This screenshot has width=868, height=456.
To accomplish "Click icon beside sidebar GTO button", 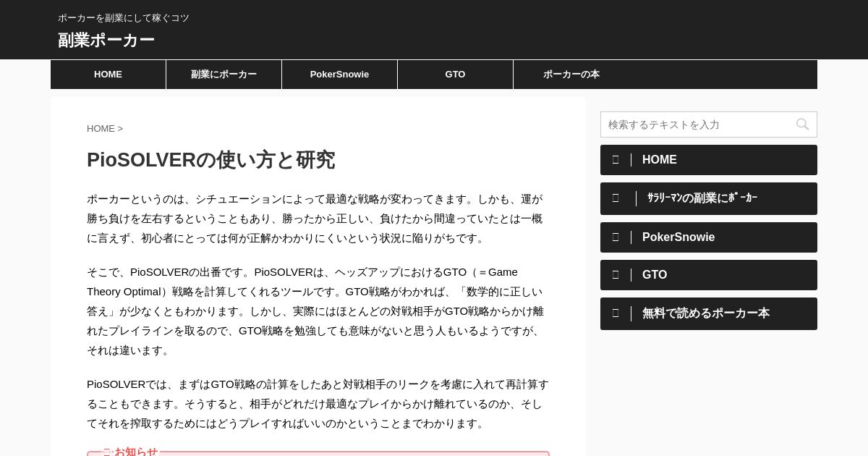I will (x=616, y=275).
